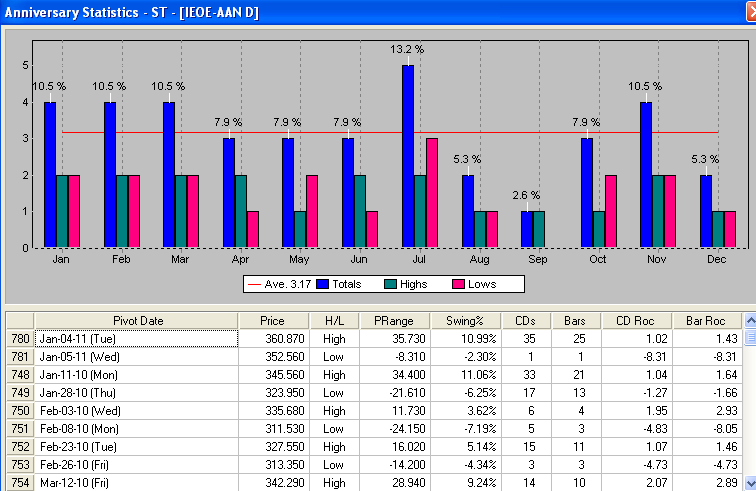Screen dimensions: 756x491
Task: Select row 748 by its row header
Action: coord(20,374)
